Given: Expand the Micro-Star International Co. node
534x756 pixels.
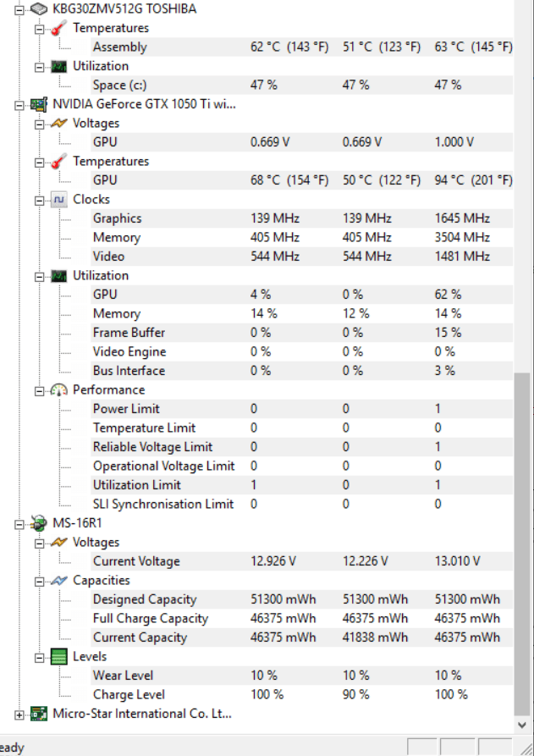Looking at the screenshot, I should coord(19,715).
